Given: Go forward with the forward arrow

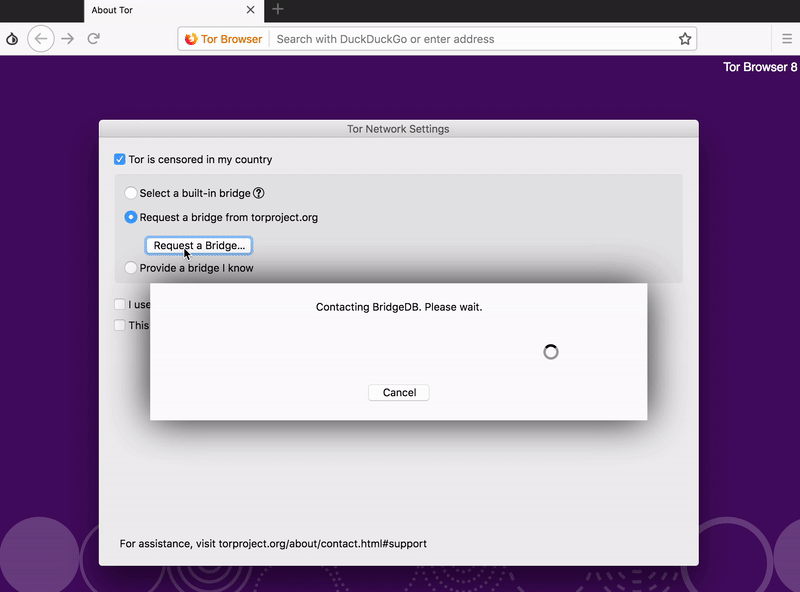Looking at the screenshot, I should click(67, 39).
